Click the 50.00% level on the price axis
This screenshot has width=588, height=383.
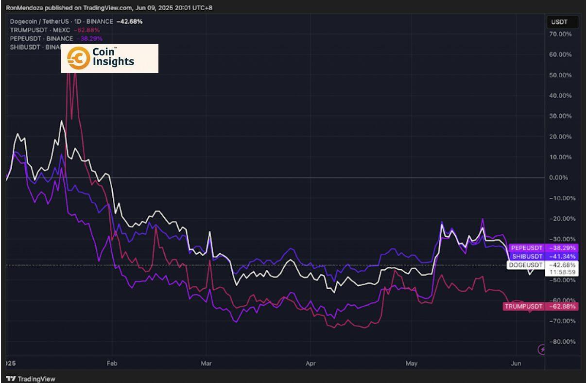pos(560,75)
